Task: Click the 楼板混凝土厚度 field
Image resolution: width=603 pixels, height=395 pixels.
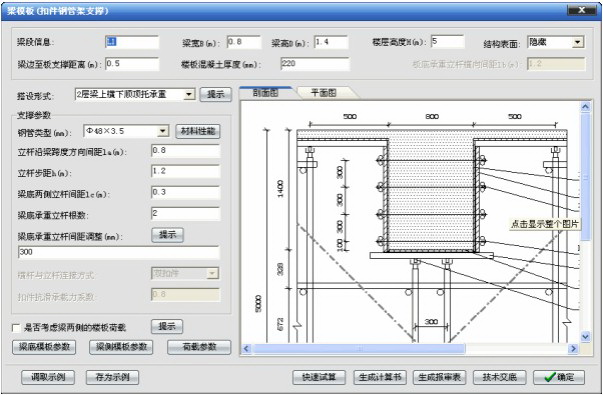Action: point(315,64)
